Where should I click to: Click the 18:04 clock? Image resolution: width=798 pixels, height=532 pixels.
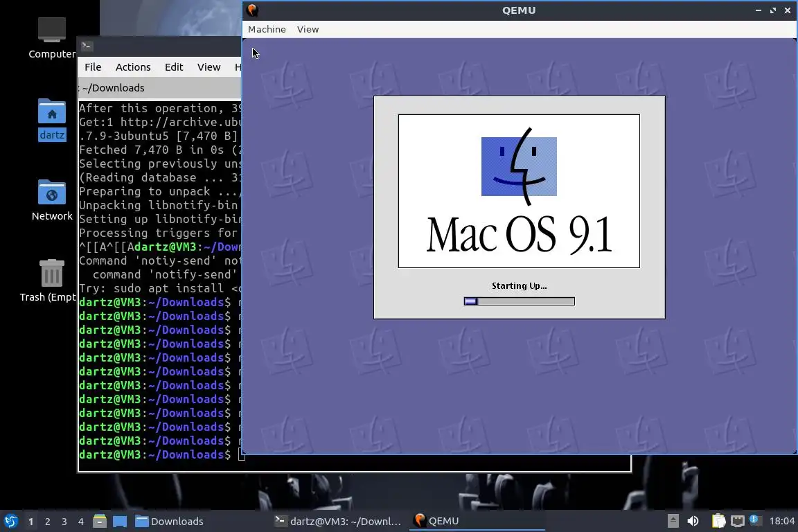(x=781, y=521)
